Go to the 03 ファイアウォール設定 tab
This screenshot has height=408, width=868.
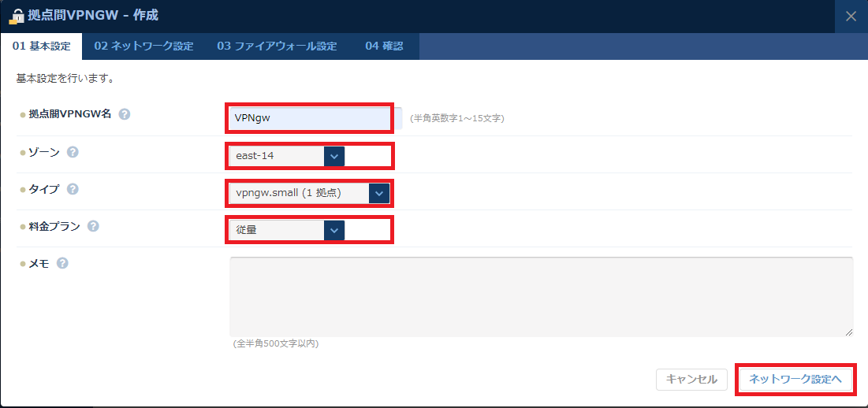277,46
